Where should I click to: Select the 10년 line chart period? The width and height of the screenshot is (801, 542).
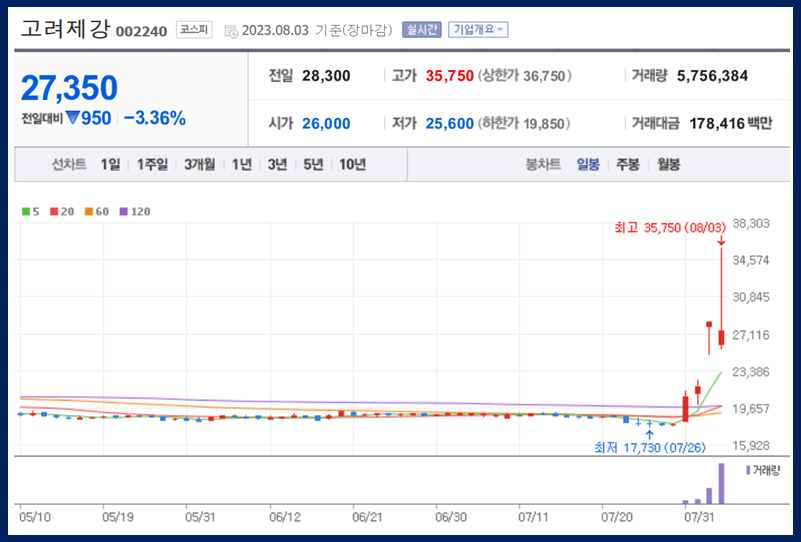click(x=352, y=164)
